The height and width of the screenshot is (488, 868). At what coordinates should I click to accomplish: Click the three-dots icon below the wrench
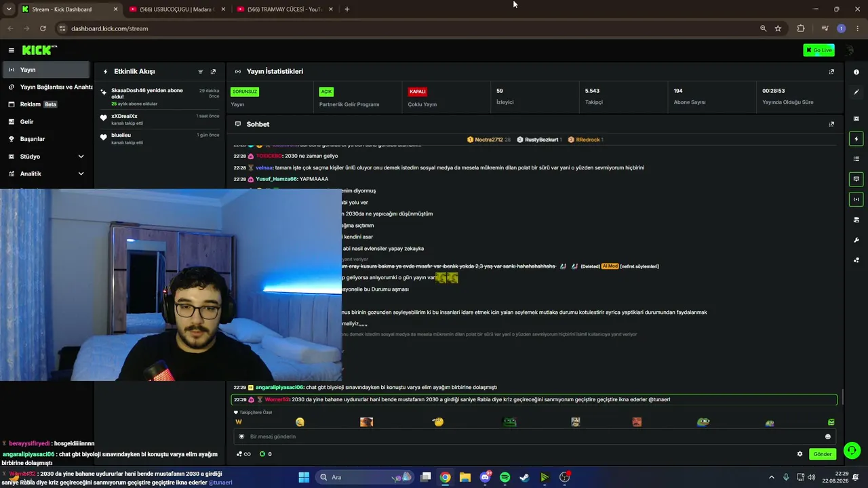(x=856, y=260)
